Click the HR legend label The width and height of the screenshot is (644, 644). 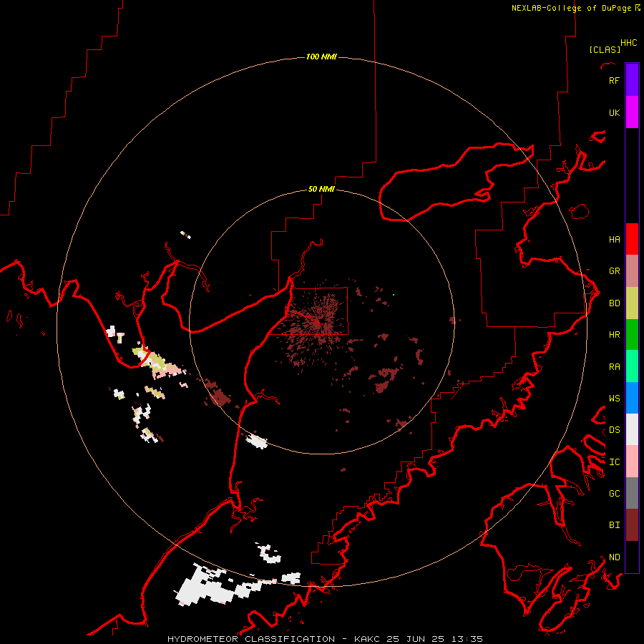click(x=614, y=335)
